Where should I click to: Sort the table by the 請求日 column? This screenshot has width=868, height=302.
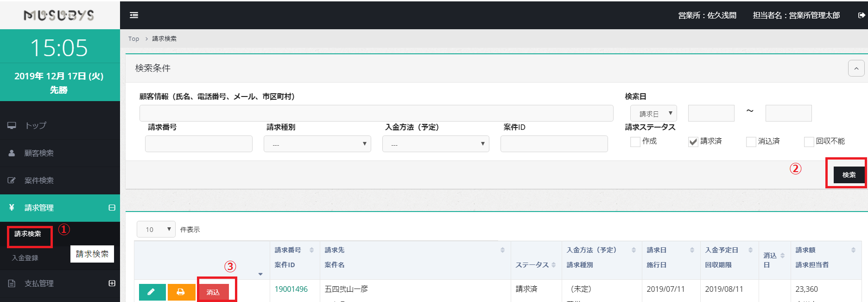[x=692, y=250]
